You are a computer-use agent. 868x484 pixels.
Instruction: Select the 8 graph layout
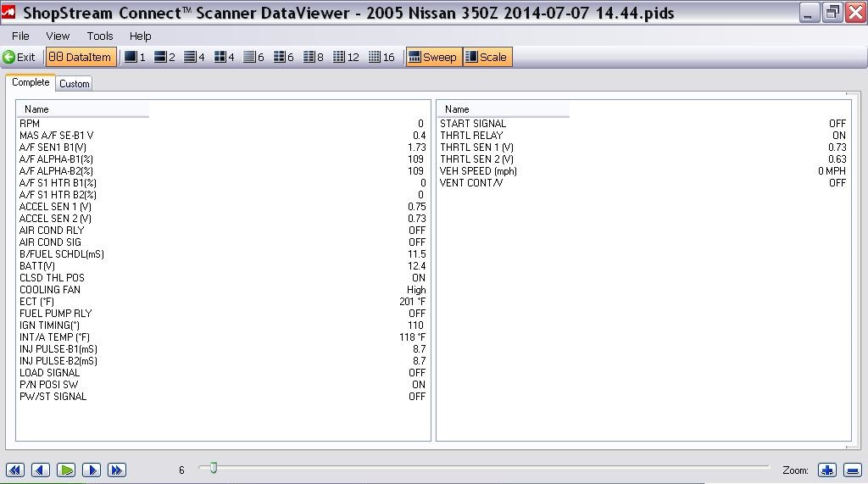314,57
